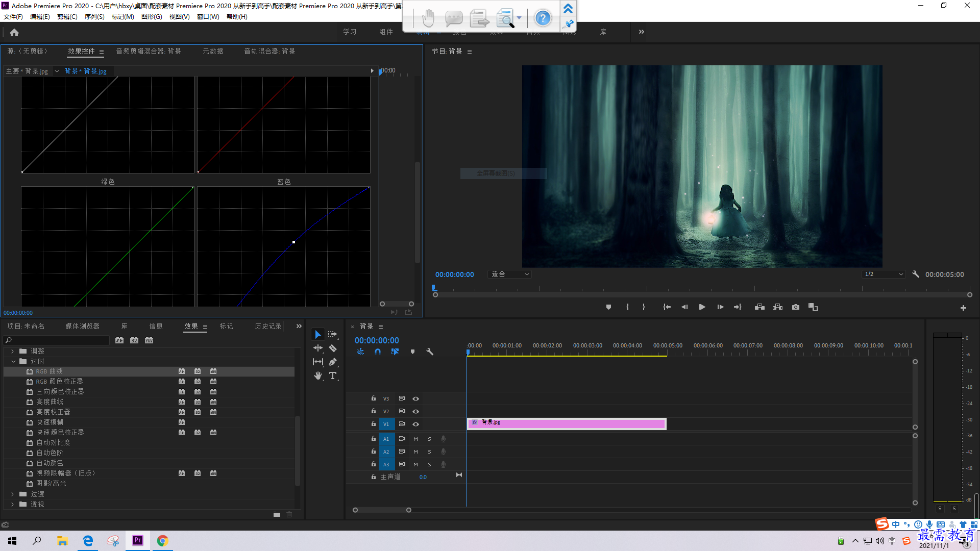Filter accelerated effects icon in Effects panel
The image size is (980, 551).
[119, 340]
